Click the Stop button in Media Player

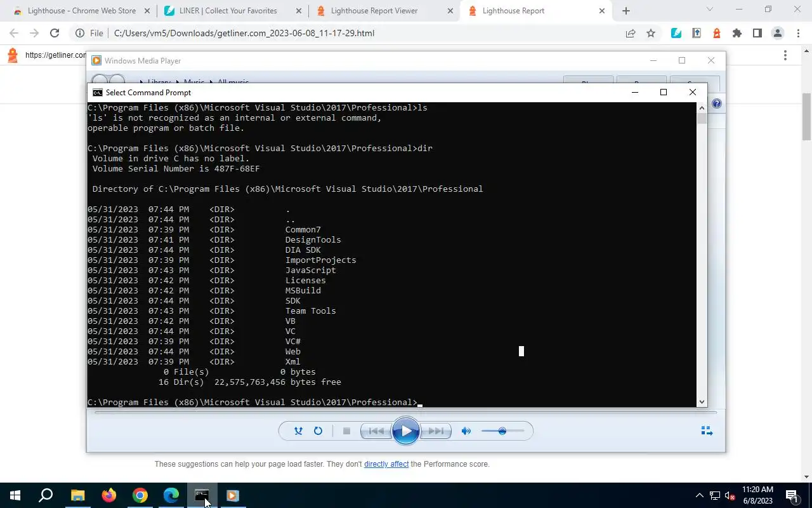pos(346,431)
